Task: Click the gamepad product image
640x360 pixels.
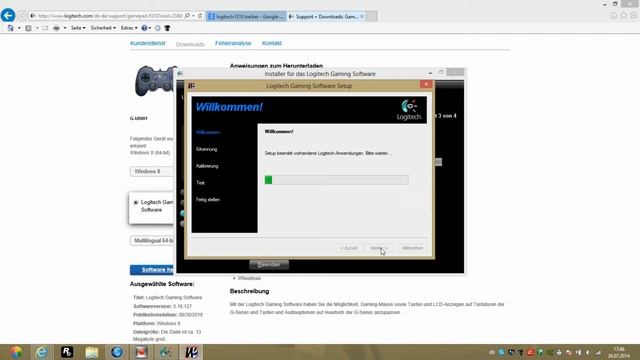Action: coord(156,81)
